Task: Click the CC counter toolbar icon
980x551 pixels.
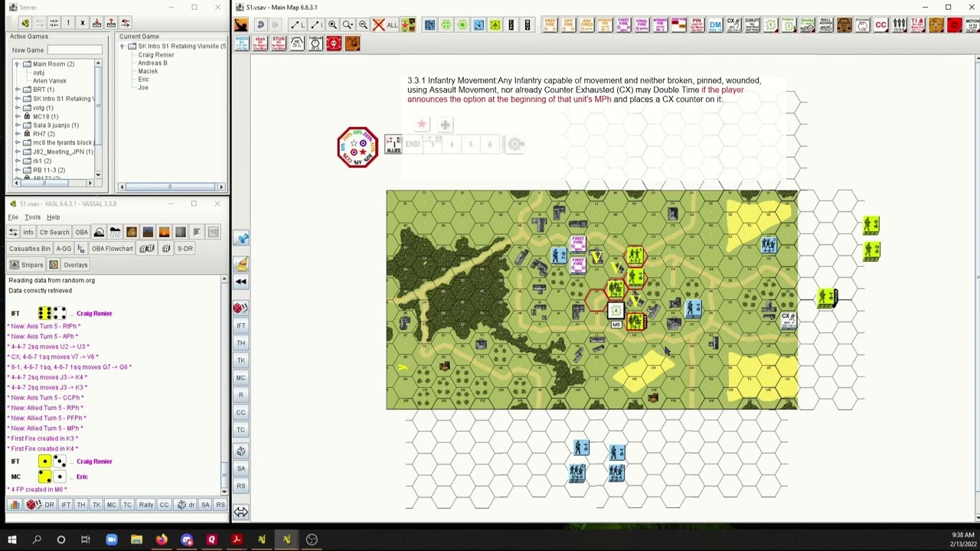Action: (880, 25)
